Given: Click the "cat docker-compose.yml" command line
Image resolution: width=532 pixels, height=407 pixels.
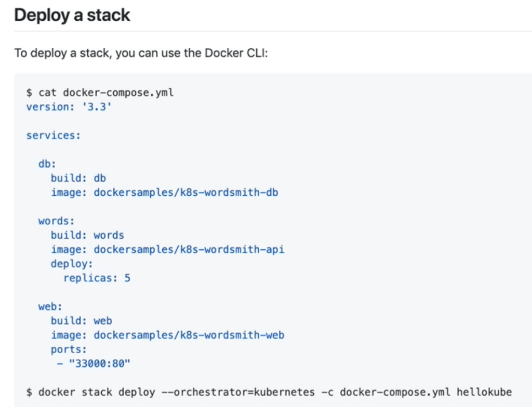Looking at the screenshot, I should click(x=100, y=93).
